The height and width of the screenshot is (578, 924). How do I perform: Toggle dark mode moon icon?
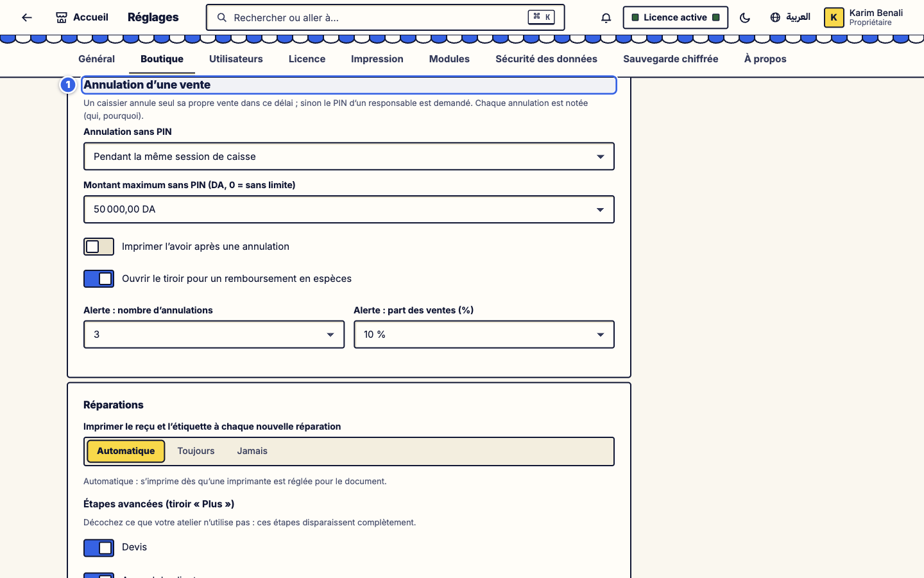[x=745, y=17]
